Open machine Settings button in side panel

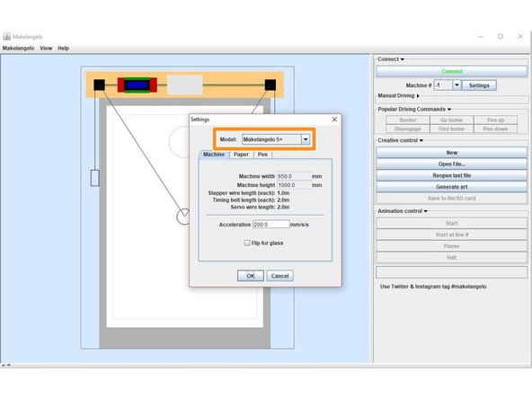(x=479, y=85)
